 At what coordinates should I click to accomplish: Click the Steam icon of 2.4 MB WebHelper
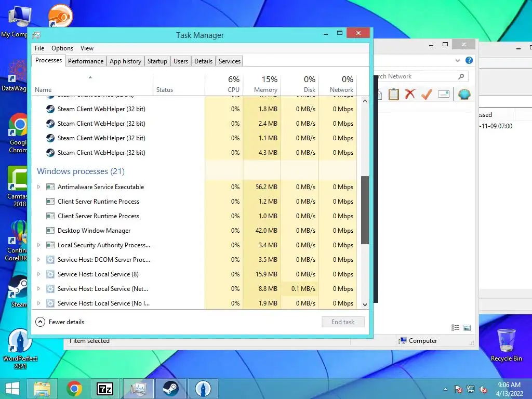50,124
